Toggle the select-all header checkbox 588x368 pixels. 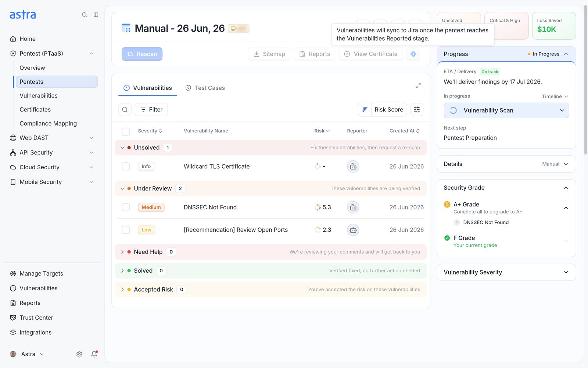126,131
